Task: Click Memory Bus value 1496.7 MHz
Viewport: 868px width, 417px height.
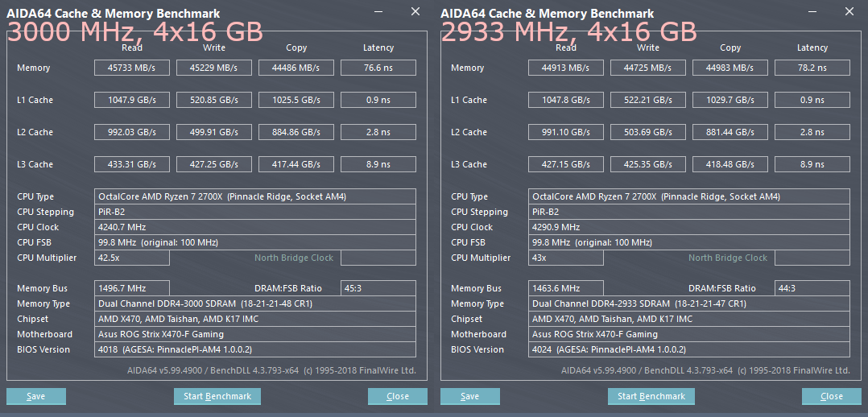Action: [132, 288]
